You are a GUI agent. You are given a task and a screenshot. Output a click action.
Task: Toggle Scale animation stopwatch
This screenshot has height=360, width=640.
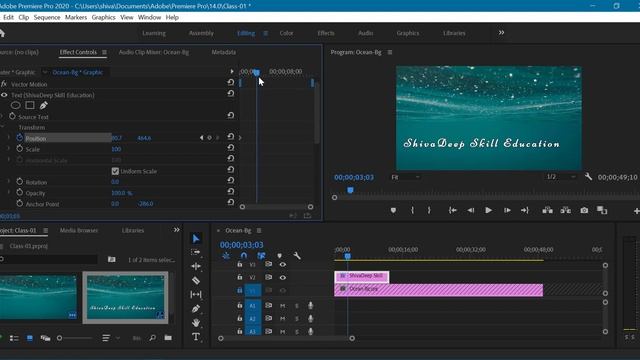tap(20, 149)
